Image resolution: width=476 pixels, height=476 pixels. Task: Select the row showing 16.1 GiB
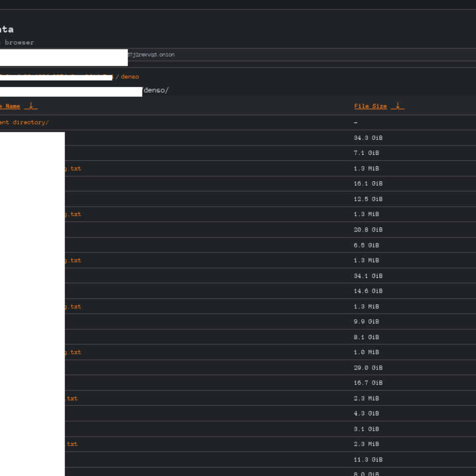(238, 184)
